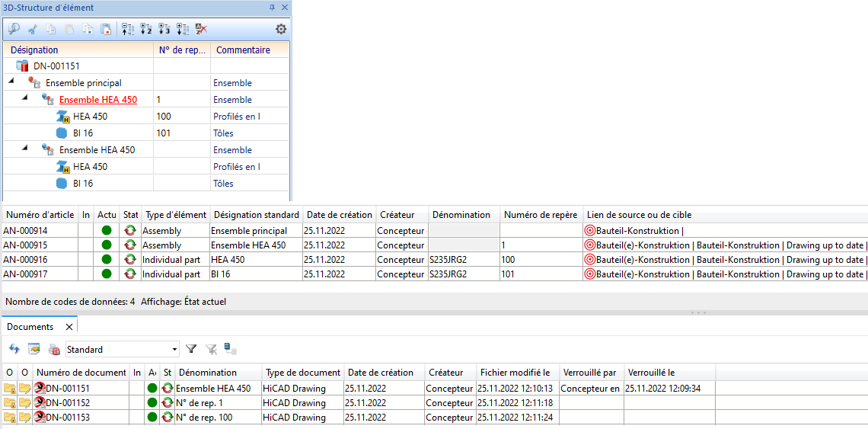Click the refresh arrows in Documents toolbar
This screenshot has width=868, height=429.
pyautogui.click(x=14, y=349)
